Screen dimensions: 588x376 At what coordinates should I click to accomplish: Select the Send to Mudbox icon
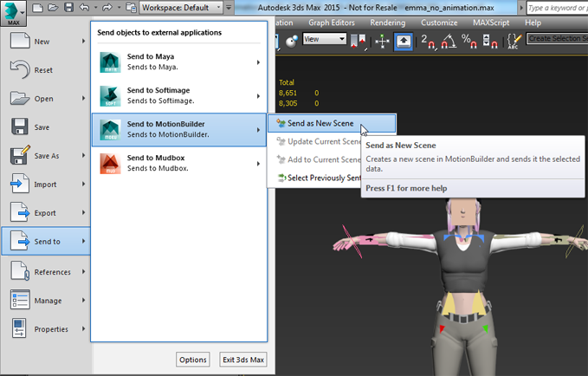pos(110,164)
